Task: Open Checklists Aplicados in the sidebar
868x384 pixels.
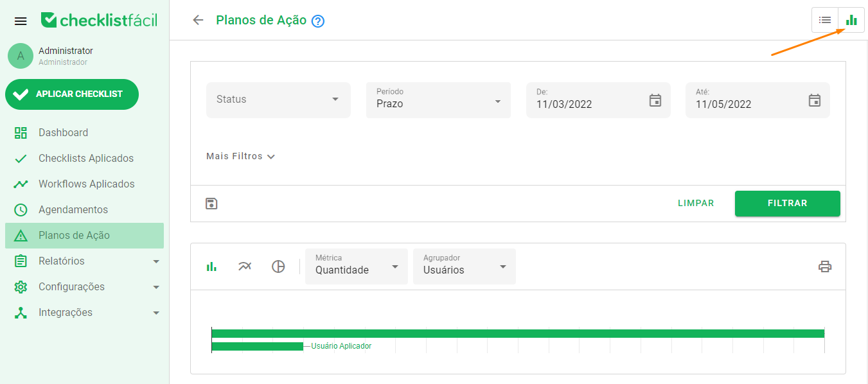Action: click(84, 159)
